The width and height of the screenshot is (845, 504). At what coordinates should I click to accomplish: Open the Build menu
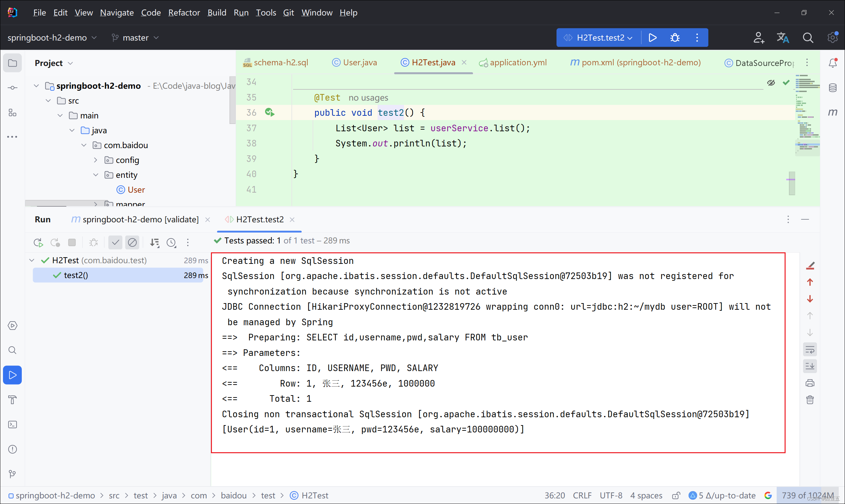coord(217,13)
